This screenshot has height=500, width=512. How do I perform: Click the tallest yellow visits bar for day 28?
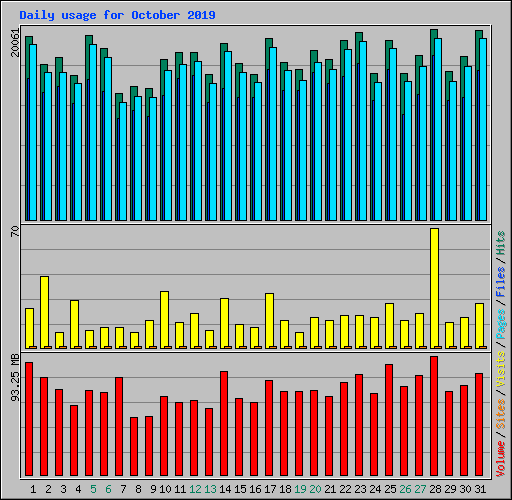434,288
